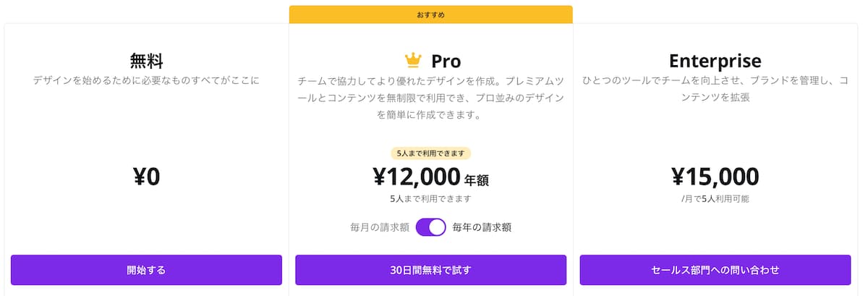Click the ¥15,000 Enterprise price

(x=715, y=177)
